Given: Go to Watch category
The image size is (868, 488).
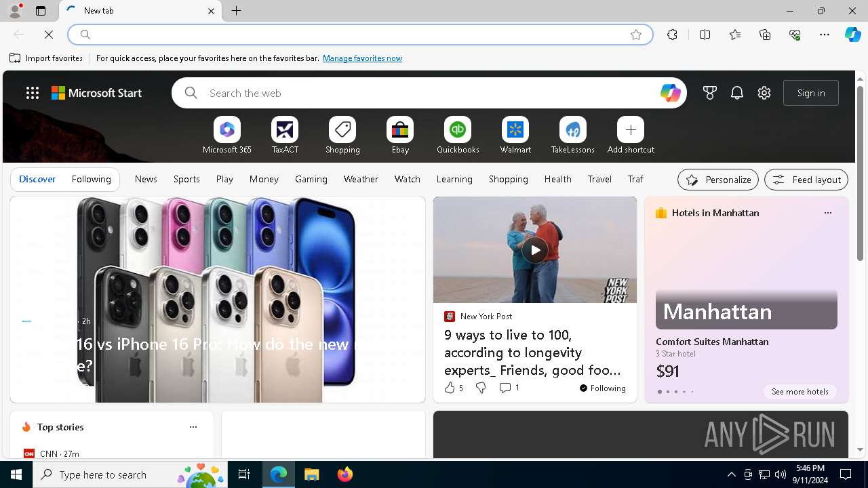Looking at the screenshot, I should click(408, 179).
